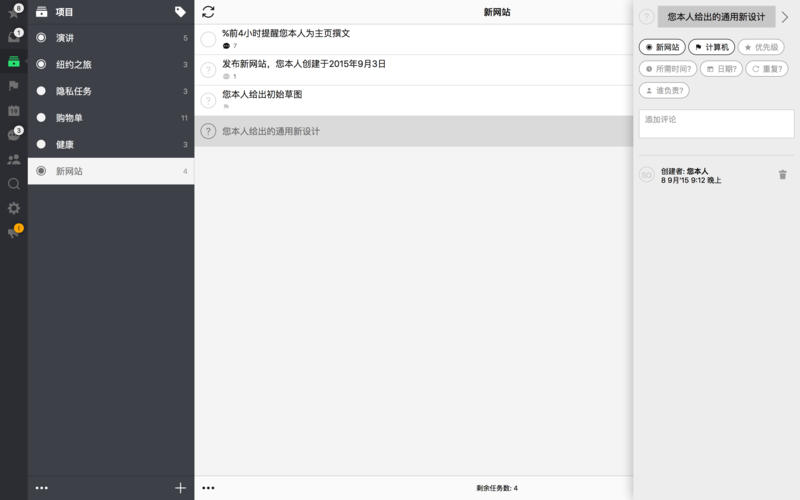Select the 纽约之旅 project
Image resolution: width=800 pixels, height=500 pixels.
click(x=111, y=64)
